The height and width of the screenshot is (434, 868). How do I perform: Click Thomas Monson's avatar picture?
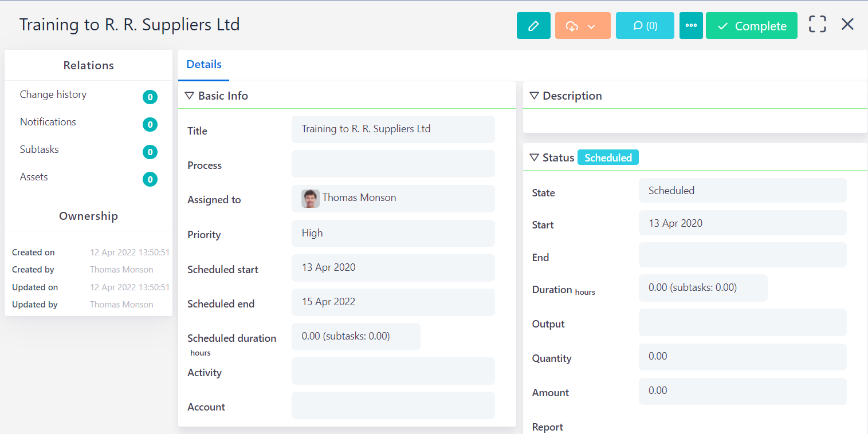(x=310, y=198)
